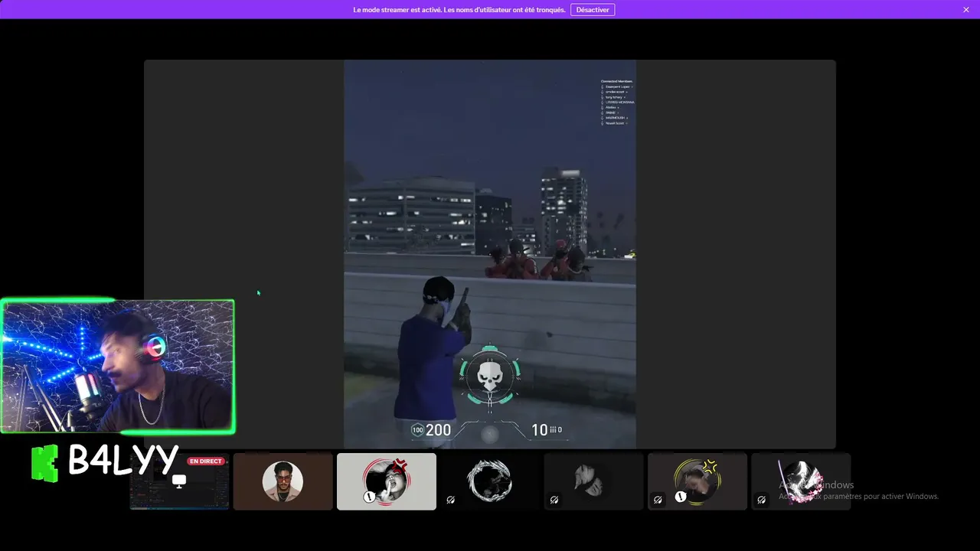This screenshot has width=980, height=551.
Task: Click the muted mic icon on the dragon ring tile
Action: click(450, 500)
